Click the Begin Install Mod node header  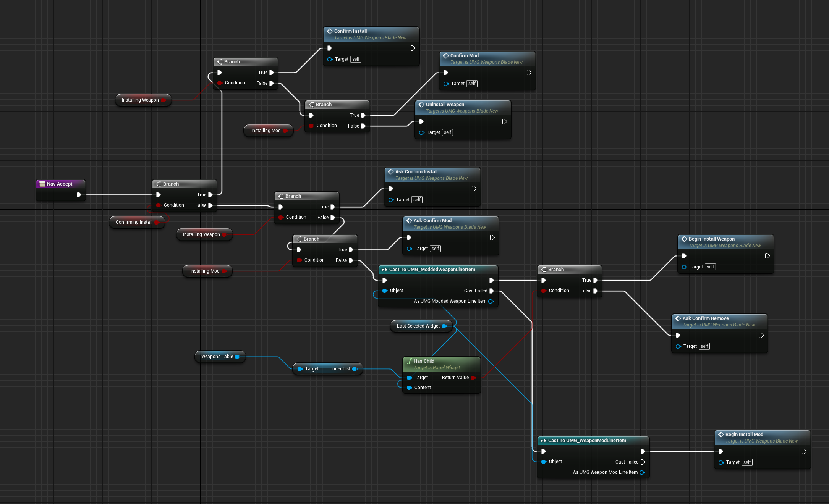pos(762,438)
